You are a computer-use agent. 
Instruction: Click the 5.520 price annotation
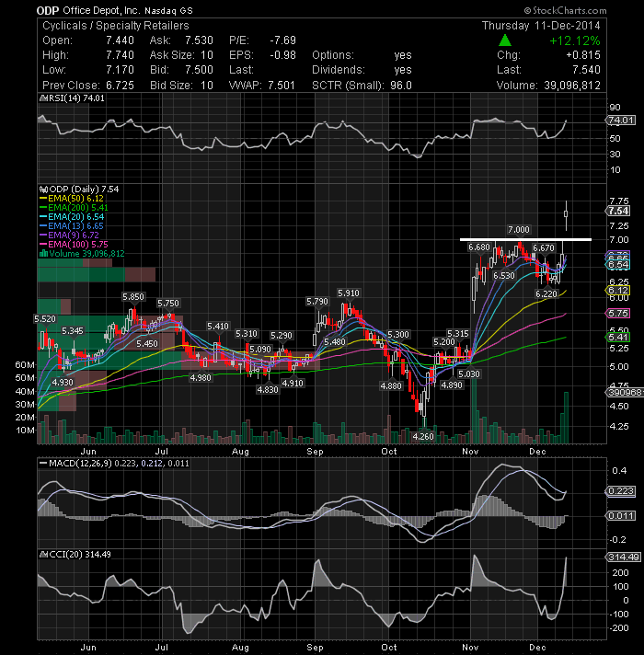pos(45,319)
